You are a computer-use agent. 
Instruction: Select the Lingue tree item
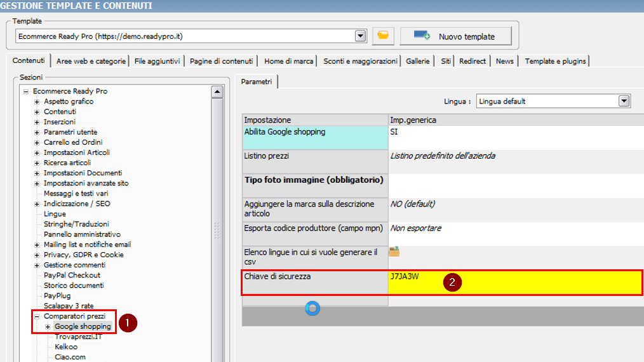pos(55,213)
